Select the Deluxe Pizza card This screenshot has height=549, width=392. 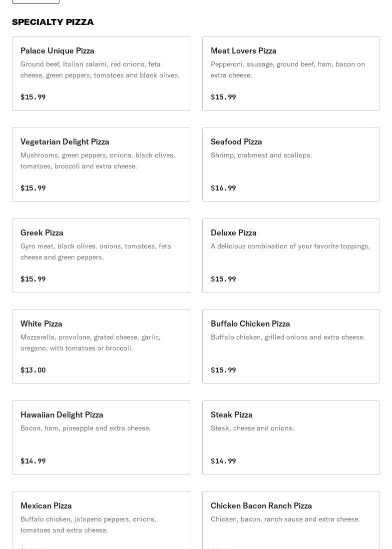pyautogui.click(x=291, y=255)
